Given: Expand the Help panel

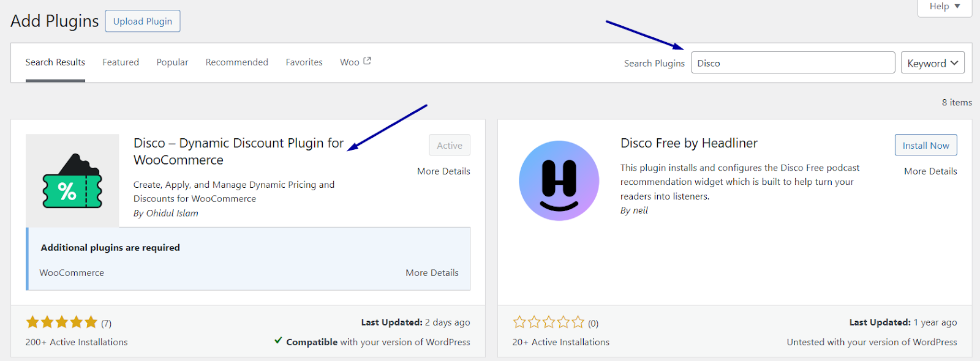Looking at the screenshot, I should click(x=944, y=7).
